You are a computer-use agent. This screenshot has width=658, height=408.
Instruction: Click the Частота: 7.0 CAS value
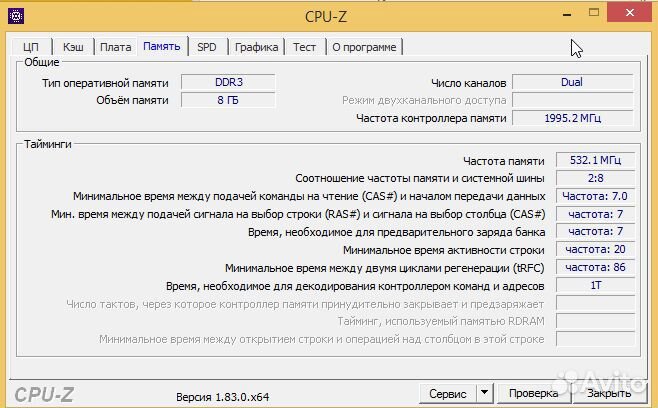[595, 196]
